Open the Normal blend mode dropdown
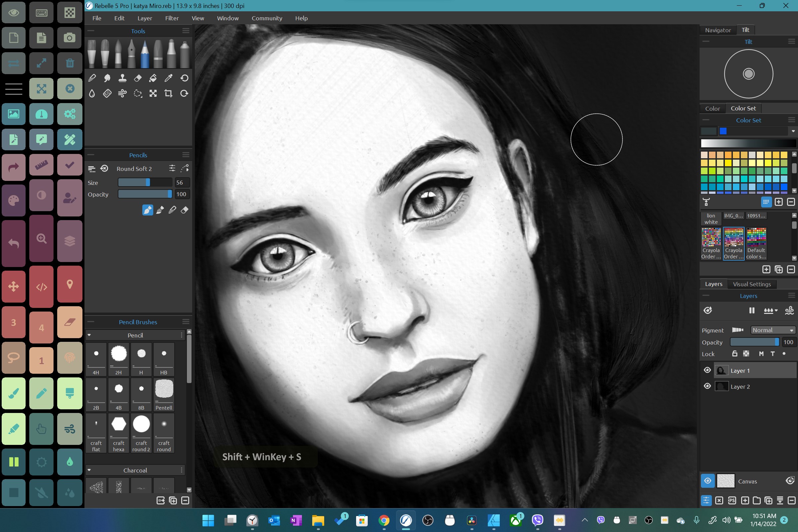The image size is (798, 532). [x=773, y=330]
